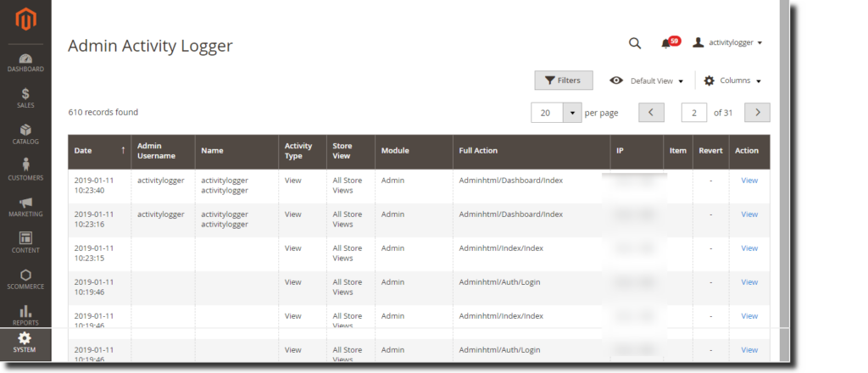Click the search magnifier icon
Screen dimensions: 868x373
coord(634,43)
